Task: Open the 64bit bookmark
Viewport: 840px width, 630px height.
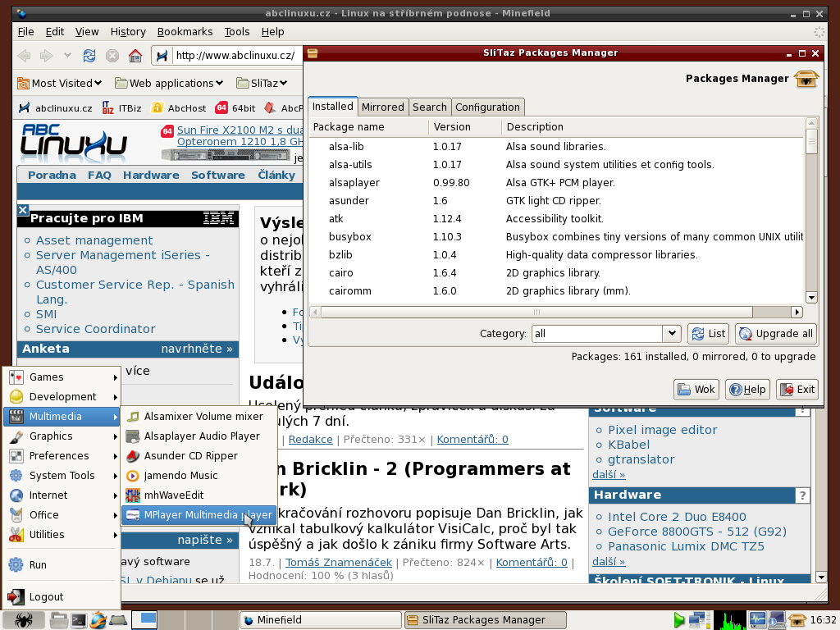Action: 235,108
